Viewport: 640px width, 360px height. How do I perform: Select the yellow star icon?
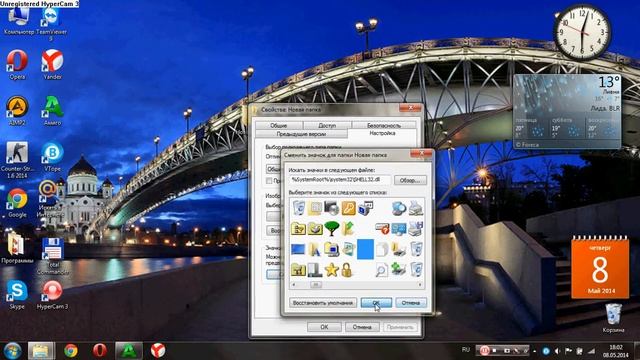[x=331, y=270]
